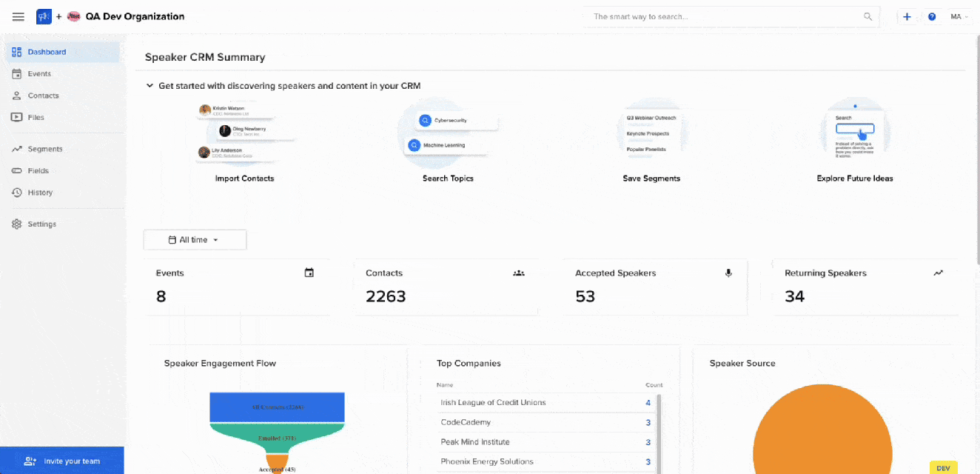The image size is (980, 474).
Task: Select Irish League of Credit Unions row
Action: (545, 403)
